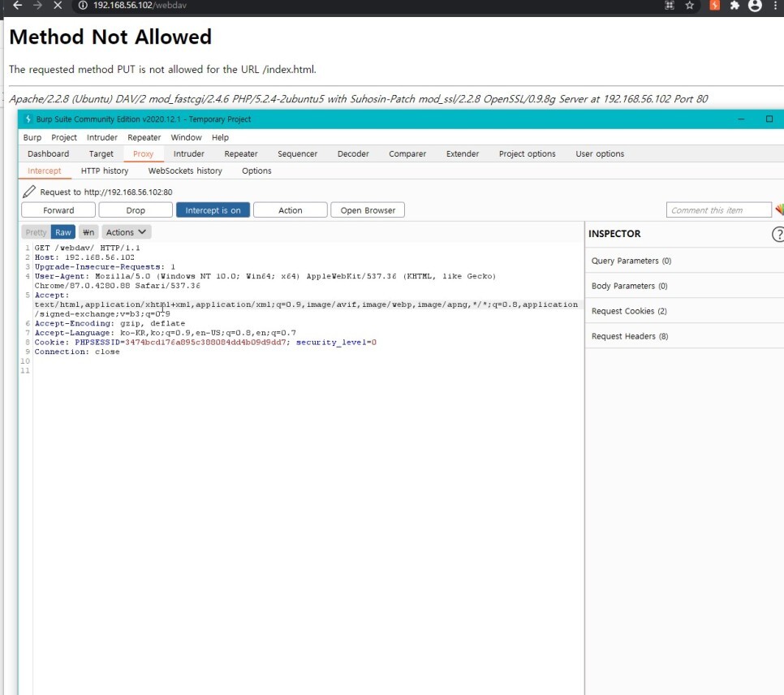Switch to the Dashboard tab

point(49,153)
